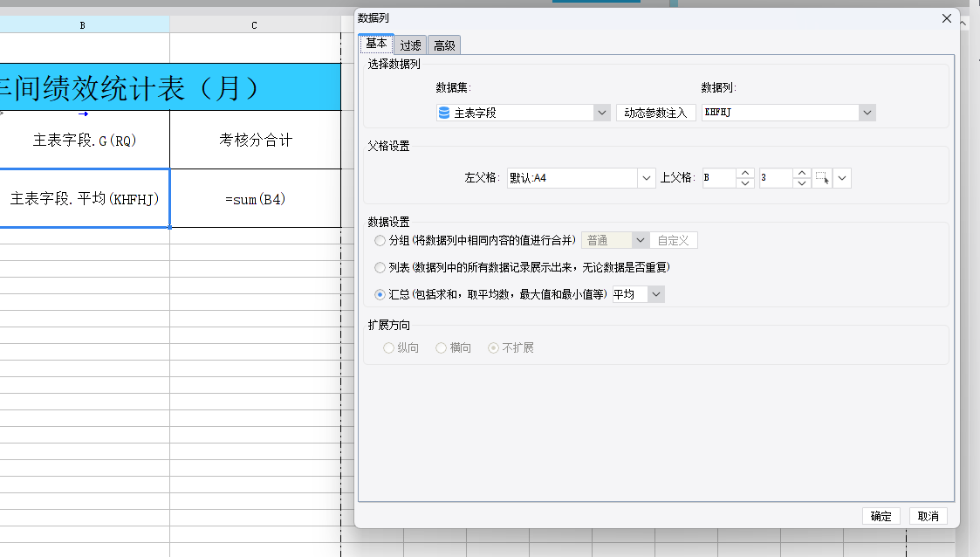Select cell 主表字段.G(RQ)
Screen dimensions: 980x557
(x=85, y=140)
